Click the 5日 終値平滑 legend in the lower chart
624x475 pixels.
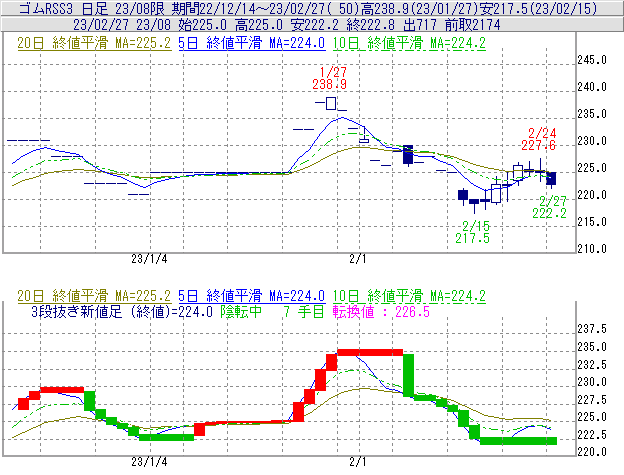pyautogui.click(x=252, y=296)
